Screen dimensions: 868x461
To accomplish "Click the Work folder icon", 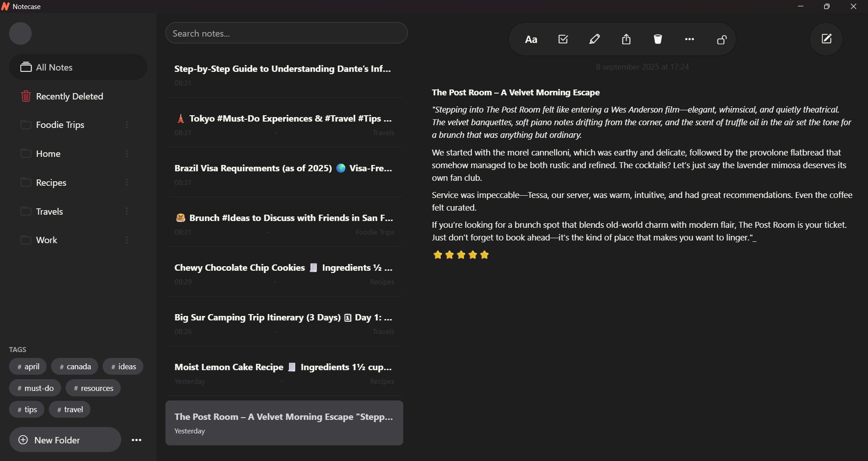I will click(x=26, y=240).
